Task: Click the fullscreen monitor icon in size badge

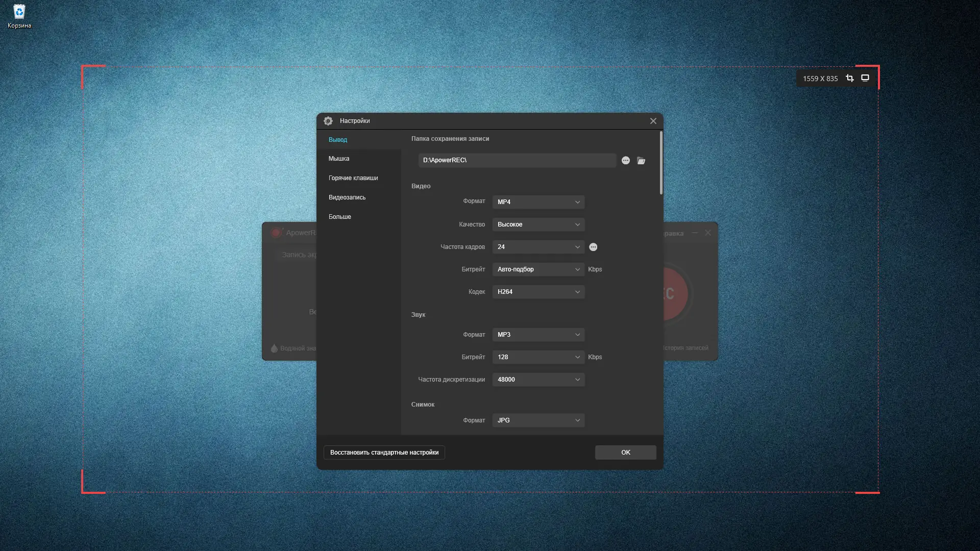Action: click(x=865, y=78)
